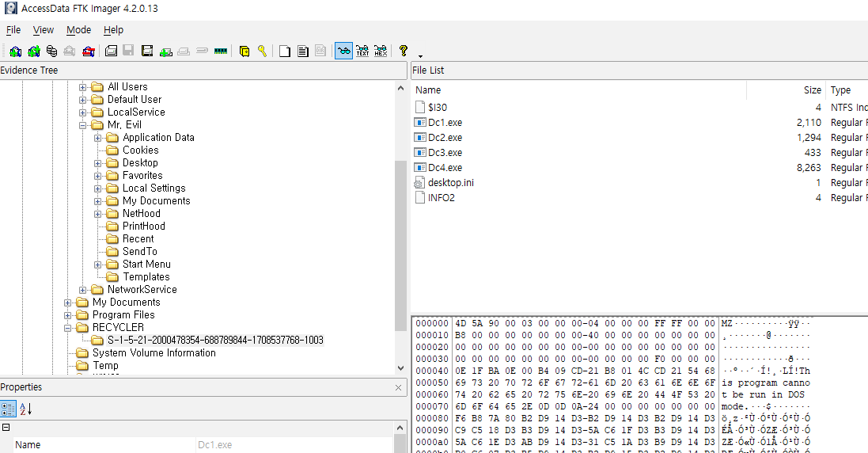This screenshot has height=453, width=868.
Task: Click the $I30 file icon
Action: click(420, 108)
